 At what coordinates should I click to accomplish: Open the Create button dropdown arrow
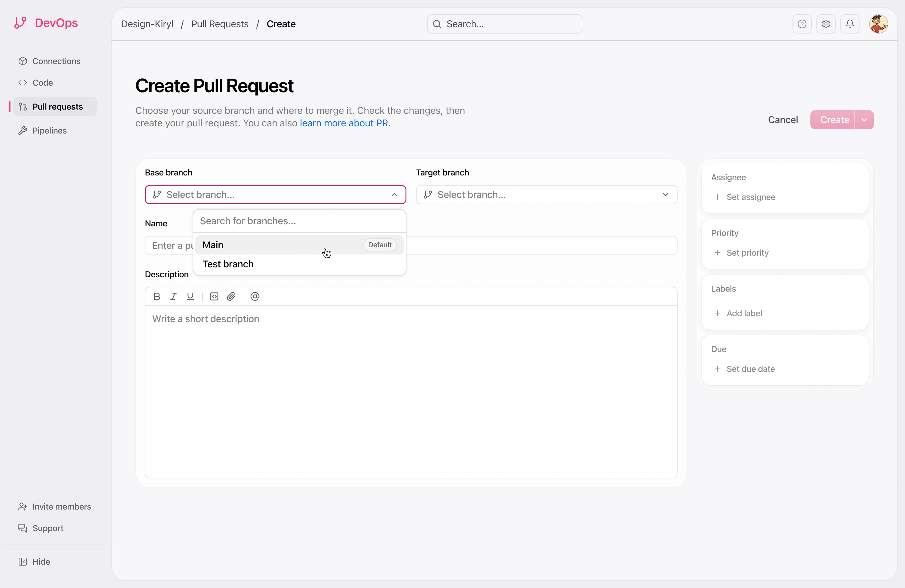(x=864, y=120)
